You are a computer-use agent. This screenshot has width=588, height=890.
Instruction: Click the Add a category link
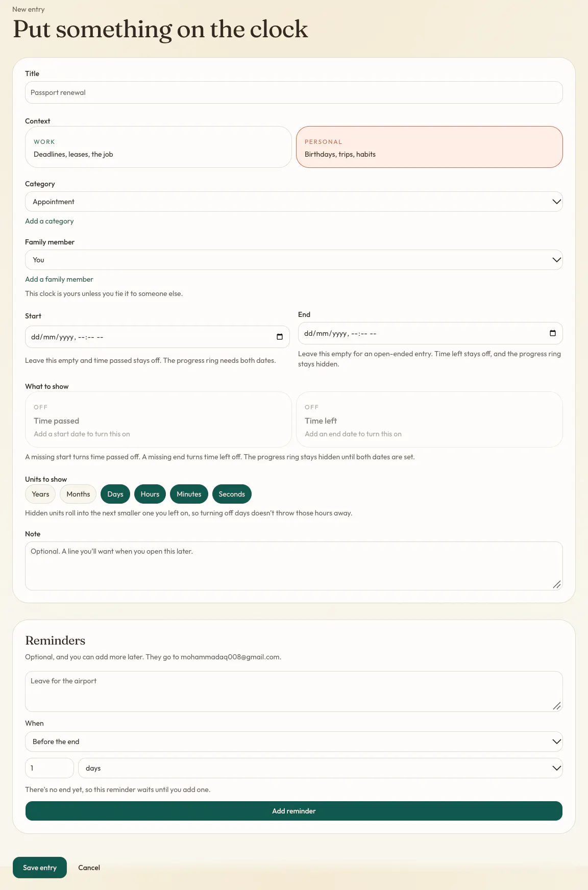(x=50, y=221)
